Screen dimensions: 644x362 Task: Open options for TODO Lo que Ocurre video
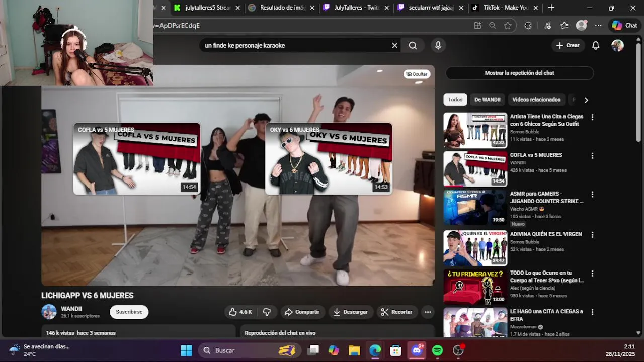(592, 274)
